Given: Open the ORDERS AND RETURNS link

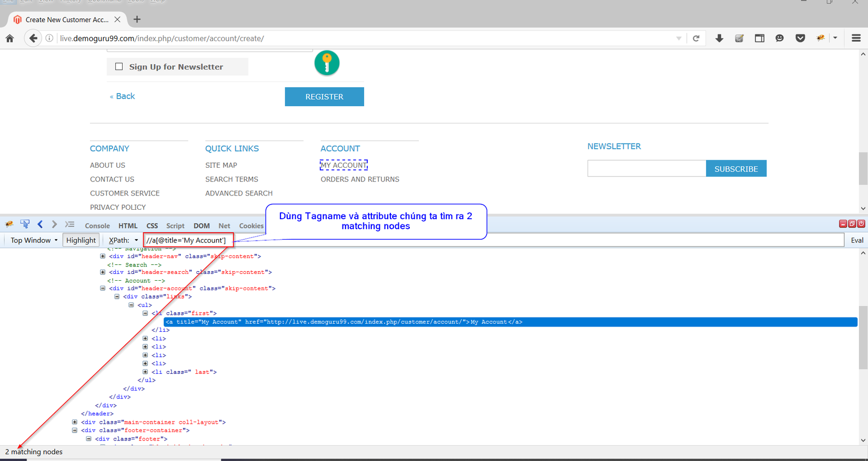Looking at the screenshot, I should [360, 179].
